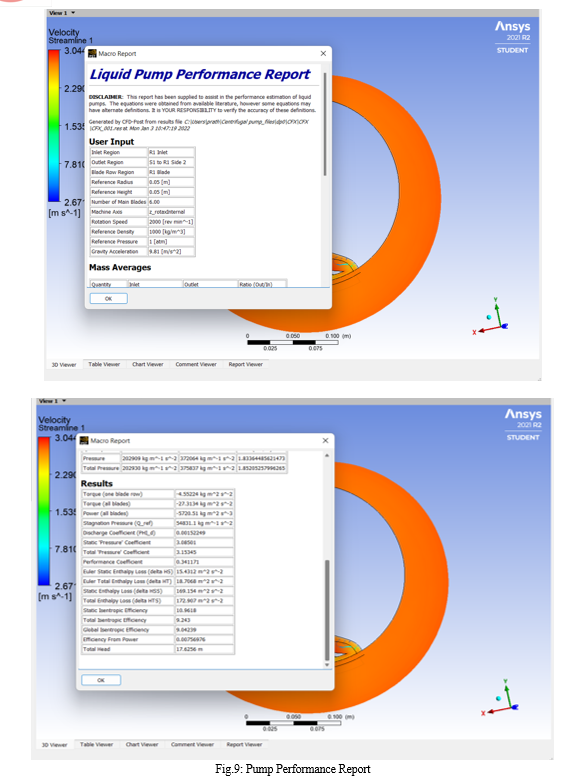568x781 pixels.
Task: Switch to 3D Viewer tab in lower window
Action: pyautogui.click(x=54, y=745)
